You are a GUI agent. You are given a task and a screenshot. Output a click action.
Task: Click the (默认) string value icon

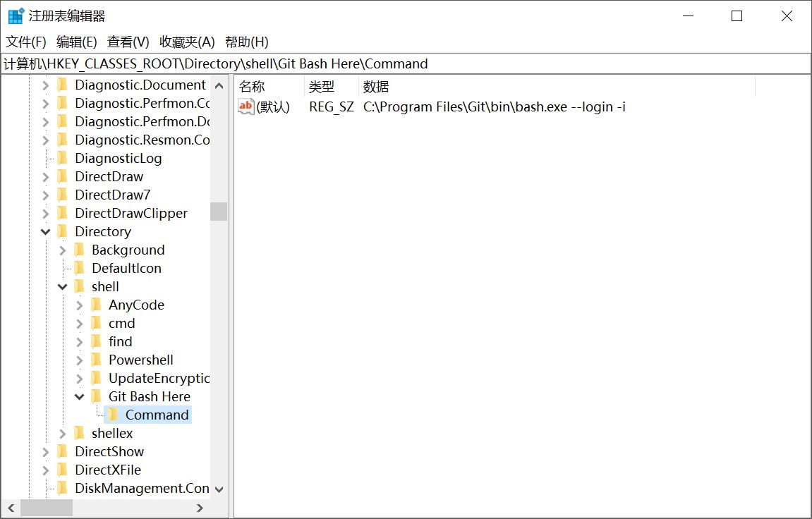tap(246, 106)
